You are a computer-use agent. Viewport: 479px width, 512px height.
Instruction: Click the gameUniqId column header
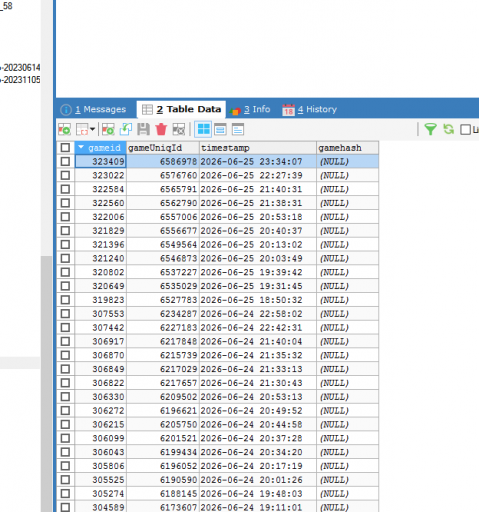point(163,148)
